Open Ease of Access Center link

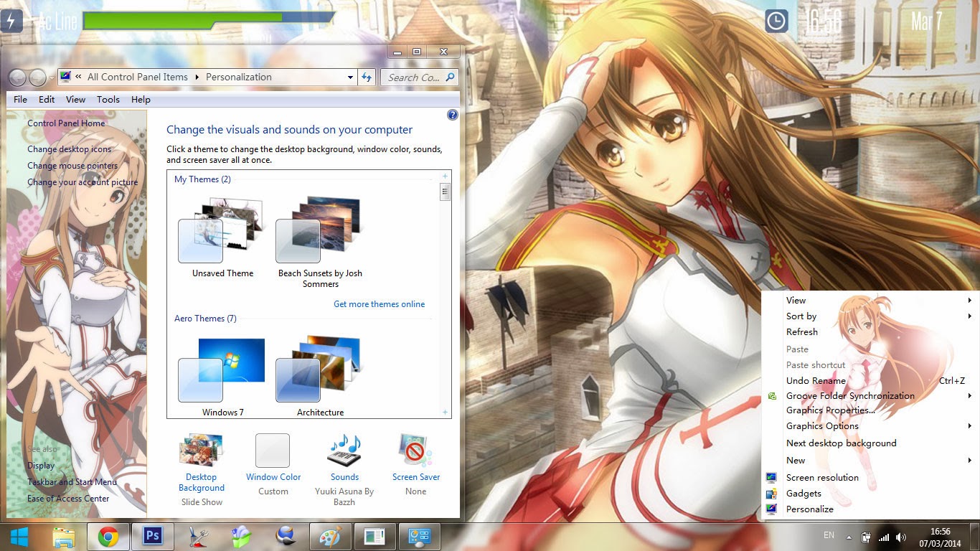(68, 499)
